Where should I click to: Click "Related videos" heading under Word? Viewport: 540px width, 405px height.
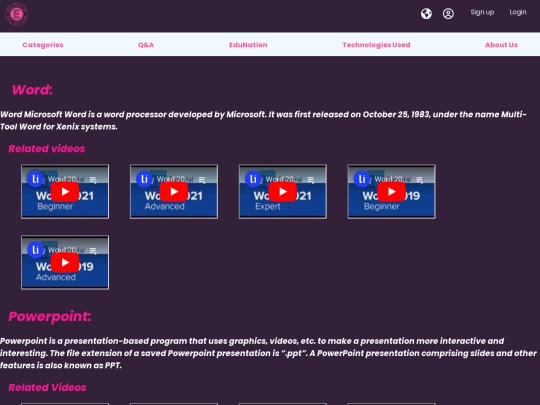tap(46, 149)
